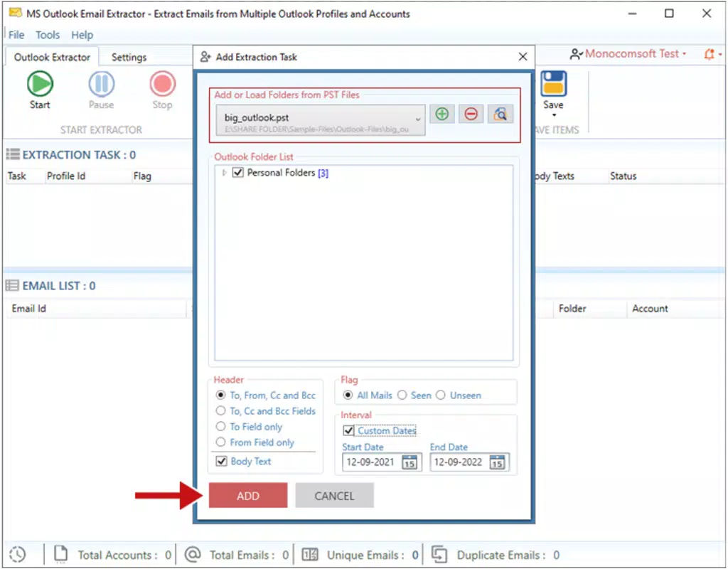Select the Seen flag option

point(402,395)
